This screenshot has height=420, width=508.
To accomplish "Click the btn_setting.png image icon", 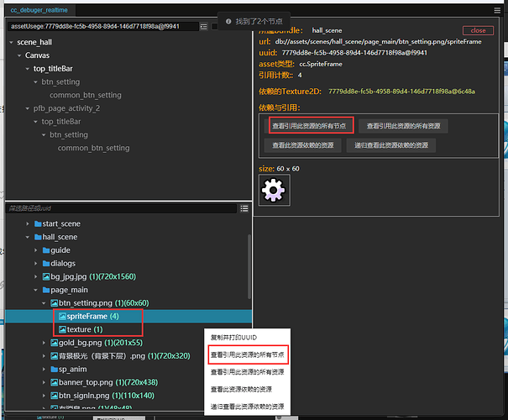I will (54, 303).
